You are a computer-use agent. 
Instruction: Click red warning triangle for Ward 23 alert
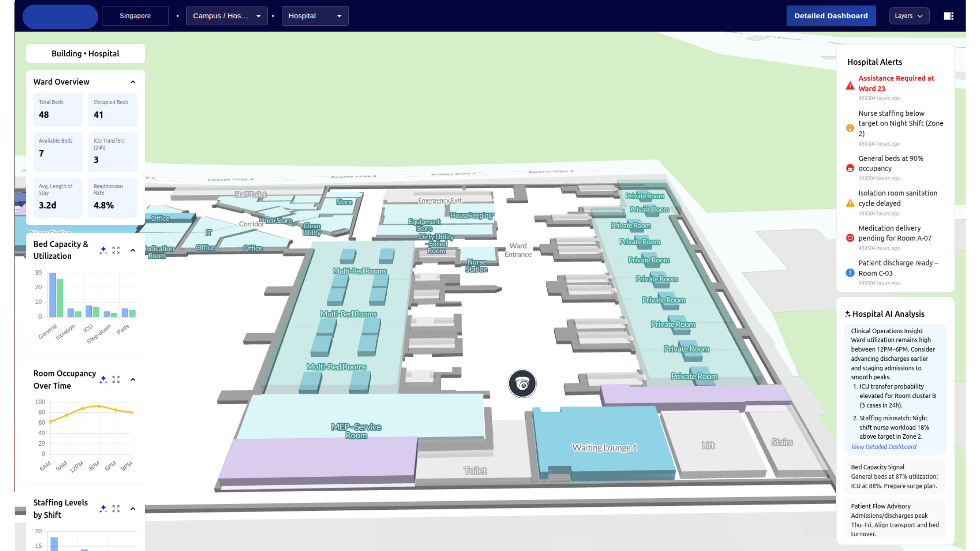point(850,86)
